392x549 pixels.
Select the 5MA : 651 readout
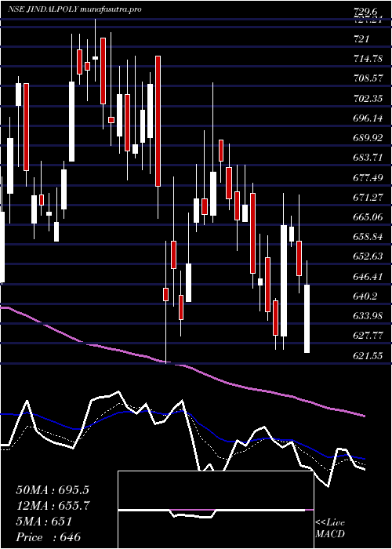point(44,522)
